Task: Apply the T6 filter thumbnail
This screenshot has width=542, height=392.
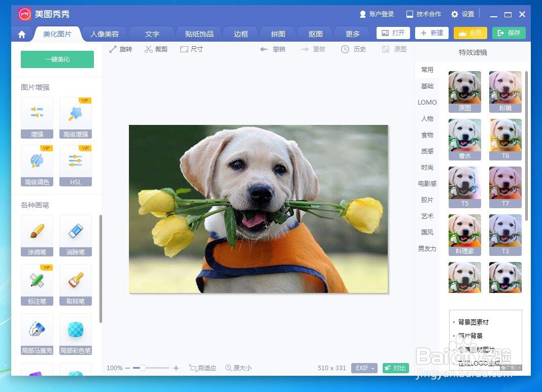Action: click(x=505, y=140)
